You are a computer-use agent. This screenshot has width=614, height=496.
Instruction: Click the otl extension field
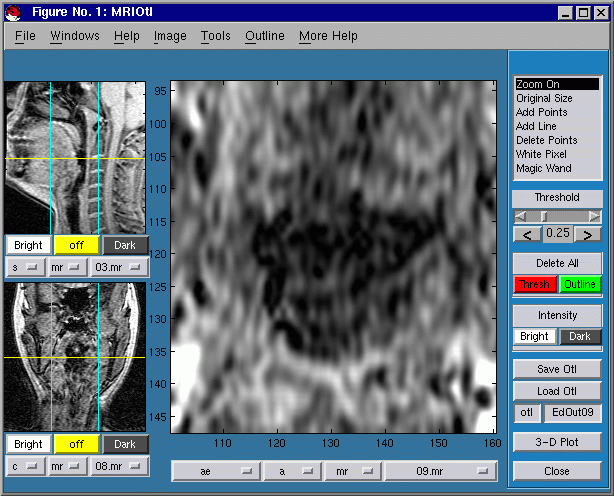coord(527,413)
